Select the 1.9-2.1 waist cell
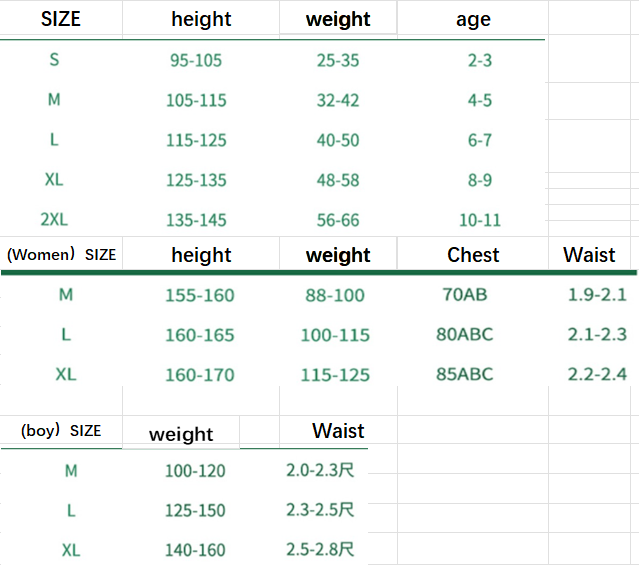The image size is (639, 565). (597, 295)
